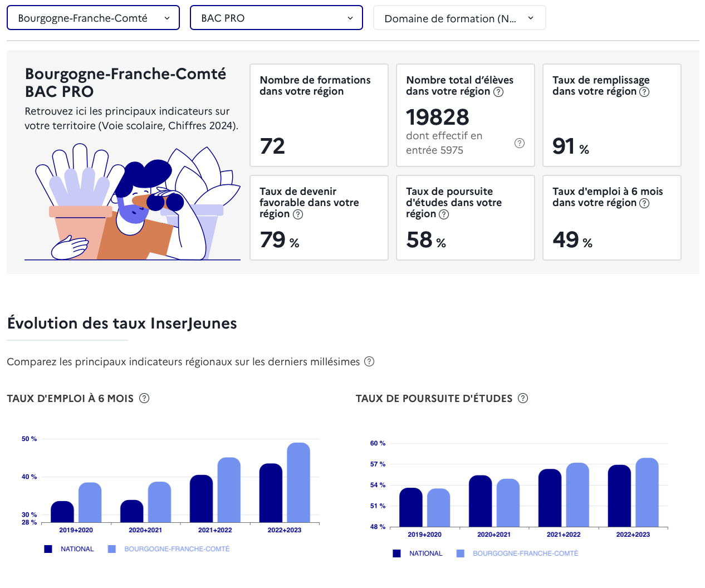The image size is (705, 588).
Task: Toggle BOURGOGNE-FRANCHE-COMTÉ legend in poursuite d'études chart
Action: pos(517,553)
